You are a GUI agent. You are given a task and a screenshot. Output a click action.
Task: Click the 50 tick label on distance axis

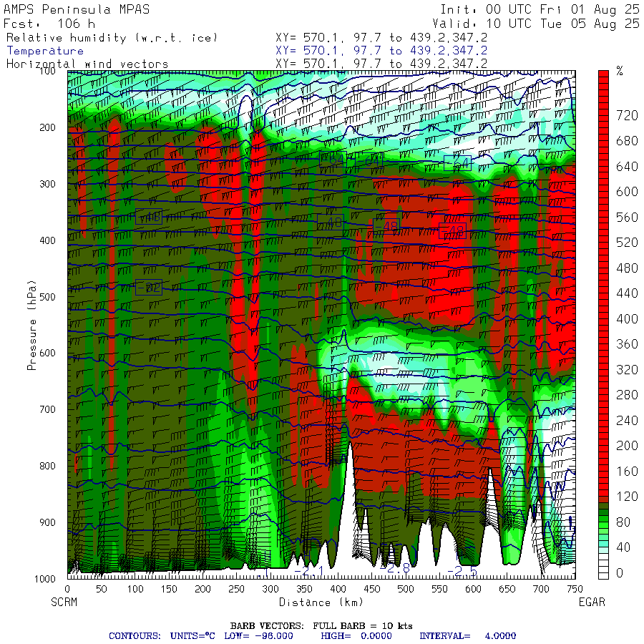point(101,589)
